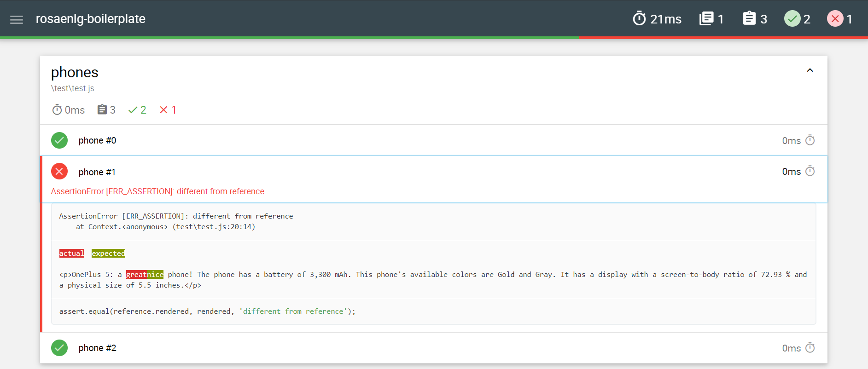
Task: Click the suites count icon in header
Action: pyautogui.click(x=706, y=18)
